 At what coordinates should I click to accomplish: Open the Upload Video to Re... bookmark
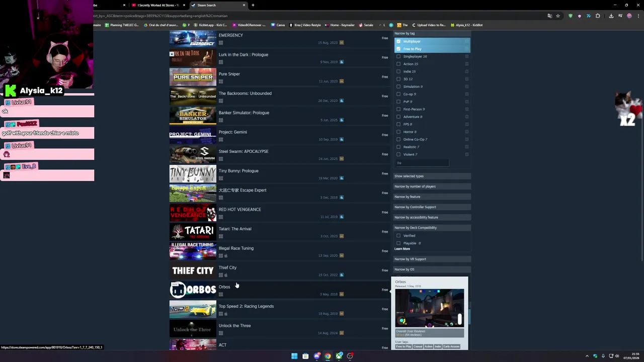(429, 25)
